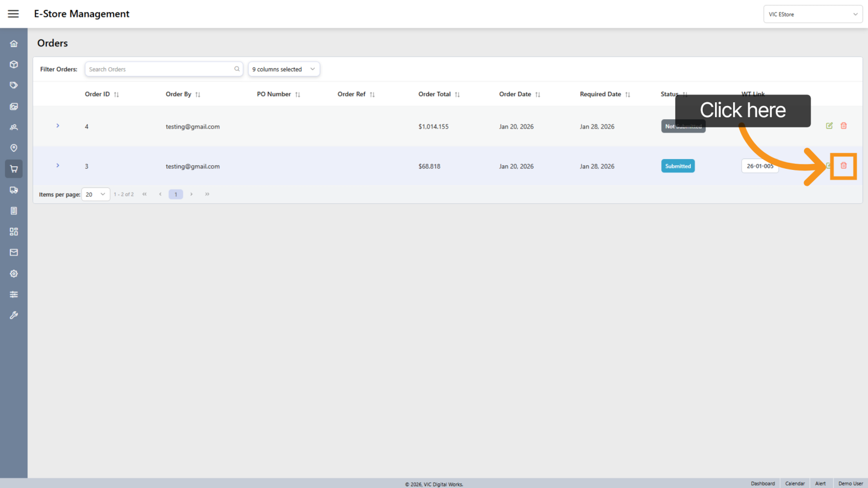Open the envelope mail icon in the sidebar
This screenshot has height=488, width=868.
(14, 253)
